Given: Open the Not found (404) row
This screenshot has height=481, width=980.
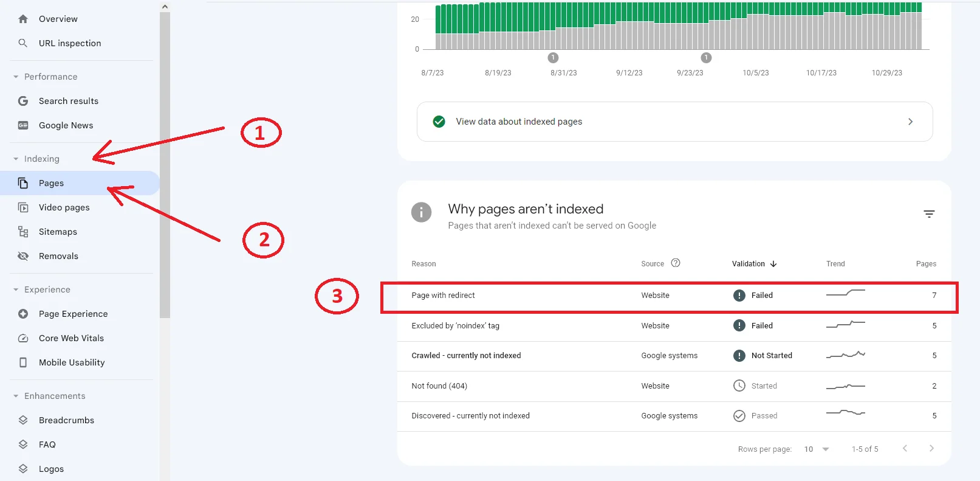Looking at the screenshot, I should coord(674,386).
